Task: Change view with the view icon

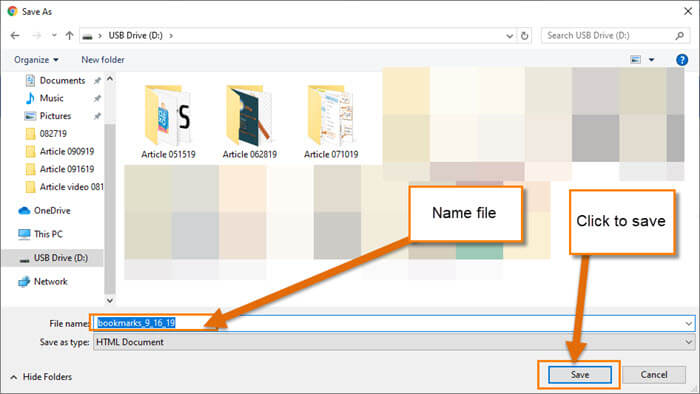Action: tap(635, 59)
